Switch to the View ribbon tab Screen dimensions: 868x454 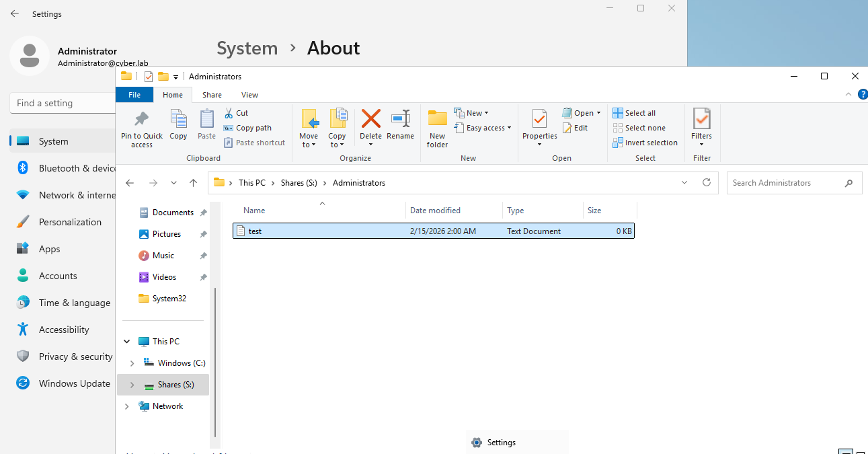[249, 95]
